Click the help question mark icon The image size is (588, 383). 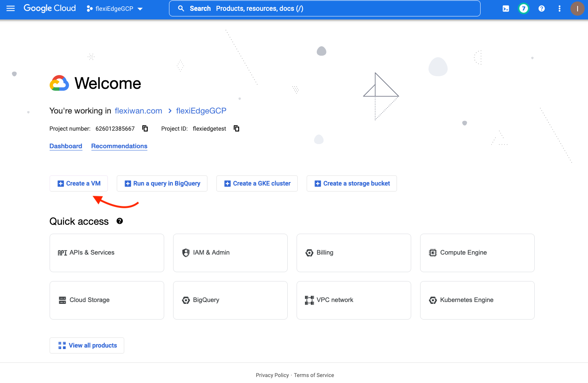pyautogui.click(x=541, y=9)
